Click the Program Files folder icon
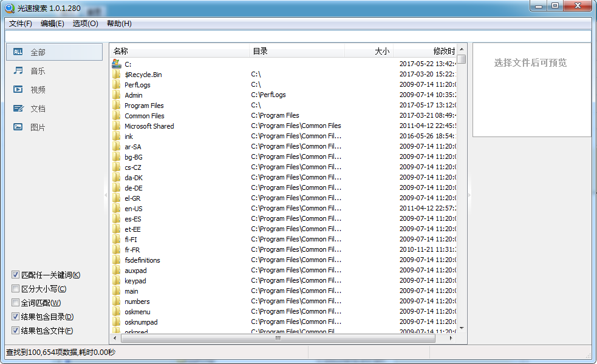 117,105
